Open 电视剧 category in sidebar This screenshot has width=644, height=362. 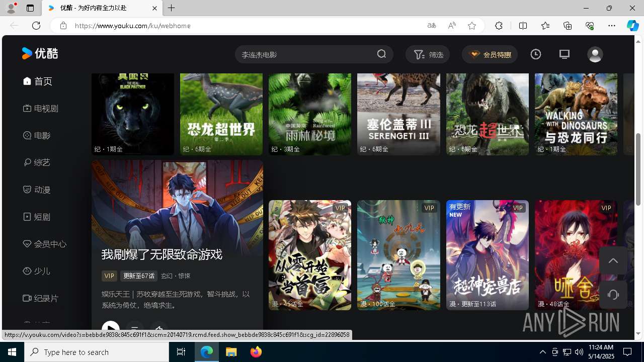pos(41,109)
